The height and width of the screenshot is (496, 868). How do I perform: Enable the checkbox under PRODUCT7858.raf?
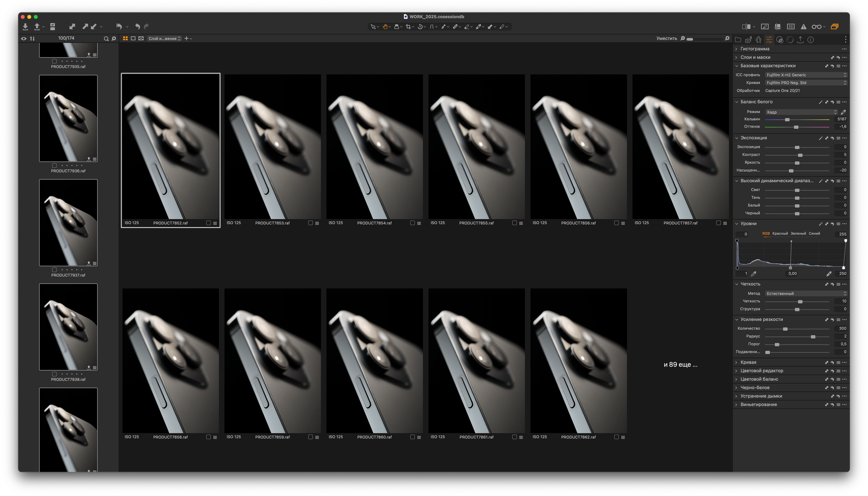coord(209,437)
